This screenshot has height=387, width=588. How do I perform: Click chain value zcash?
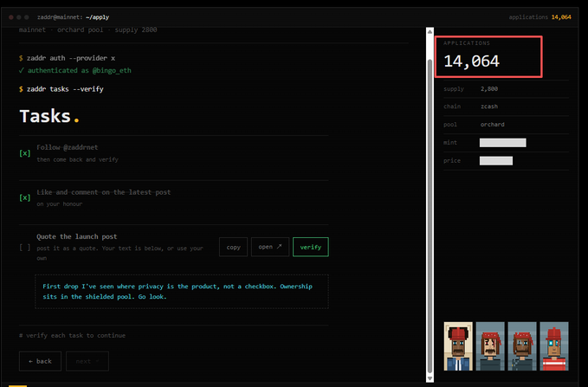coord(489,106)
